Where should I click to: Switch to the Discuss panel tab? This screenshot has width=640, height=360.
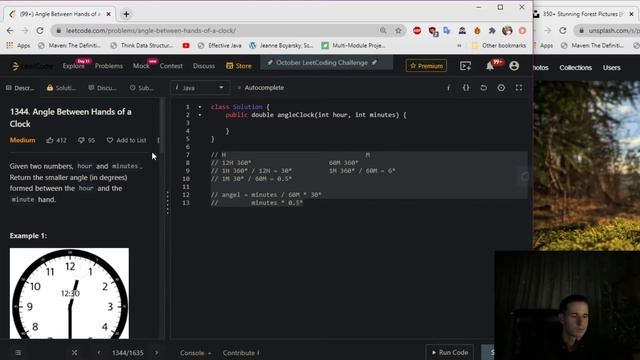tap(102, 88)
